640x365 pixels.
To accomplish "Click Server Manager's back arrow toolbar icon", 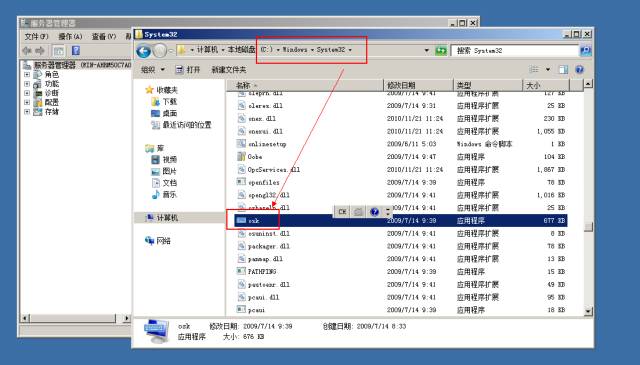I will [27, 50].
